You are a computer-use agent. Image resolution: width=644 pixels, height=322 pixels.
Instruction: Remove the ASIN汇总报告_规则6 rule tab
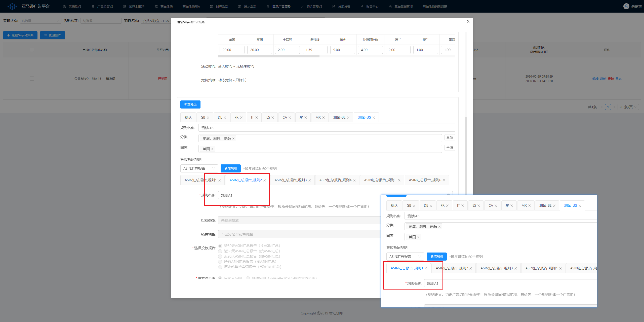click(x=444, y=180)
